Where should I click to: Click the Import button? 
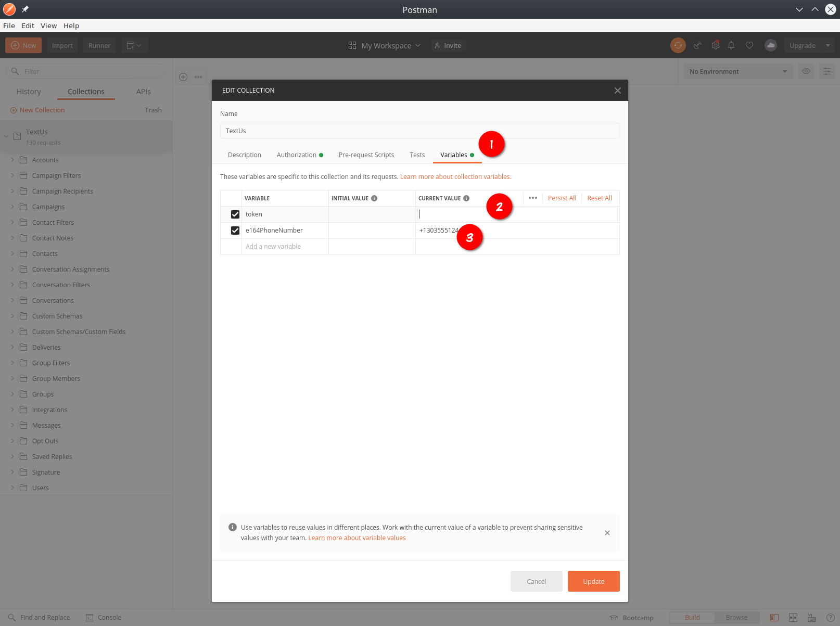(x=62, y=45)
